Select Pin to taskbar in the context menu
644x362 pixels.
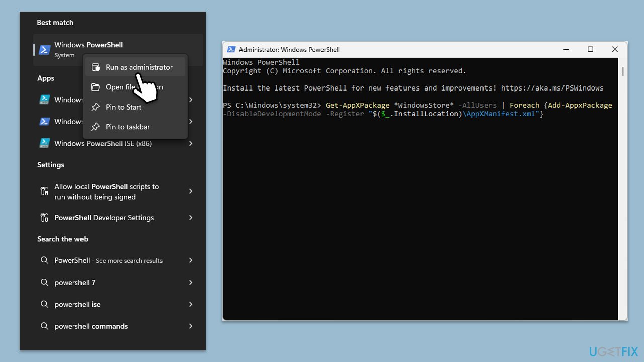(x=135, y=127)
